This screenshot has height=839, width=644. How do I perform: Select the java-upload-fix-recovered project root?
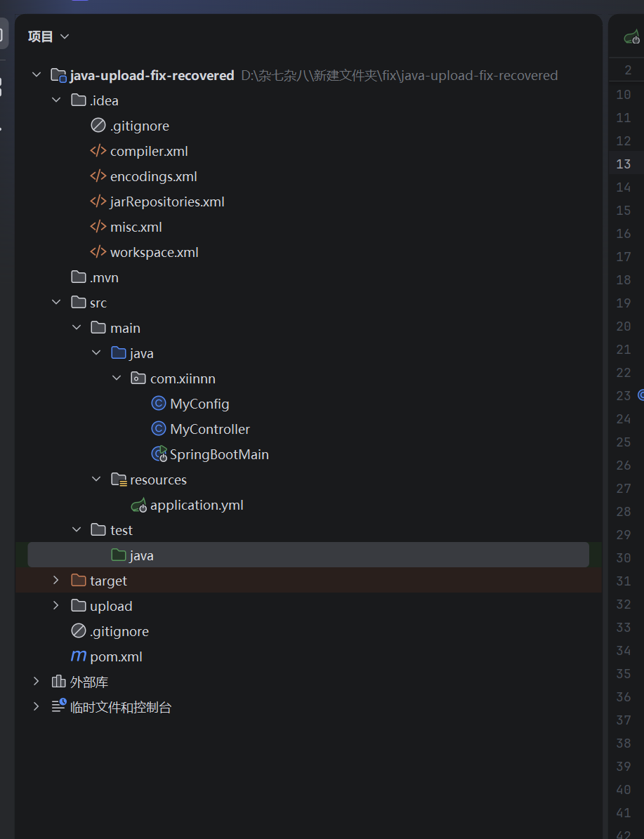tap(152, 75)
